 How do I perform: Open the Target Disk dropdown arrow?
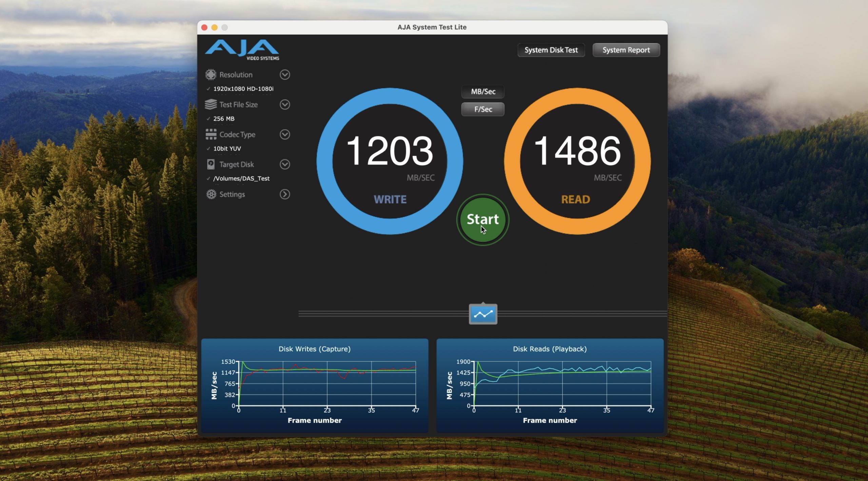coord(285,164)
